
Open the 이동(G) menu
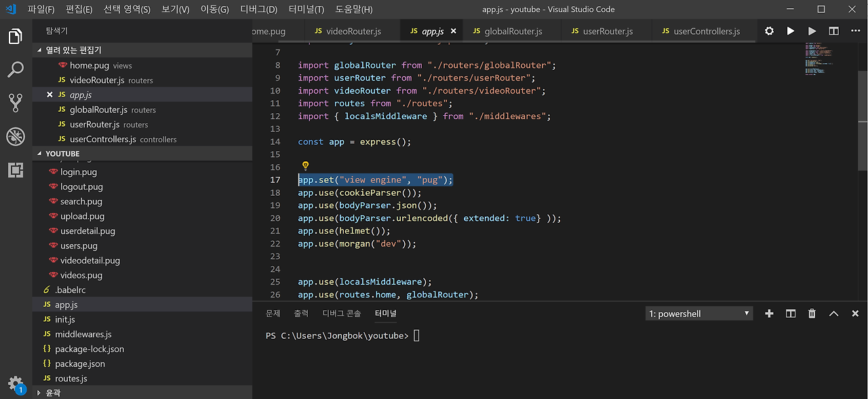click(x=215, y=9)
